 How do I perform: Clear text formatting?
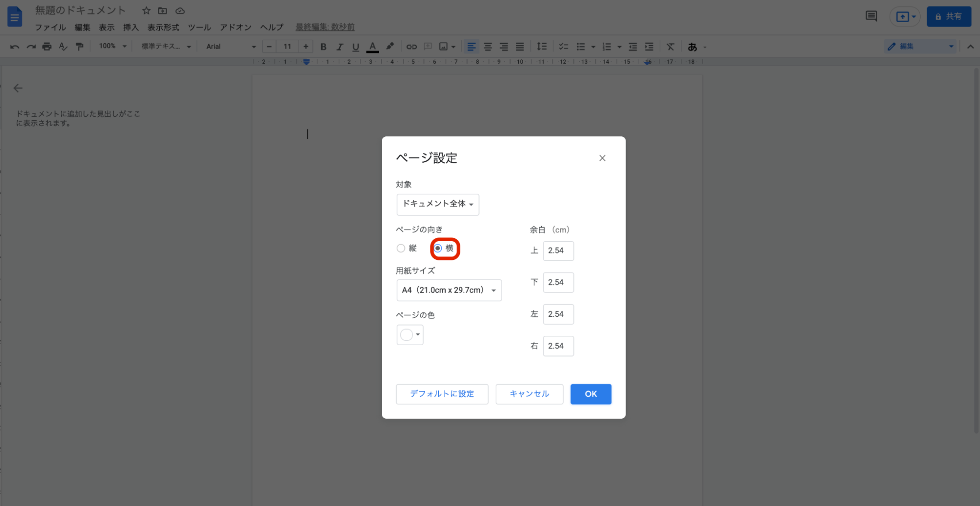point(671,47)
